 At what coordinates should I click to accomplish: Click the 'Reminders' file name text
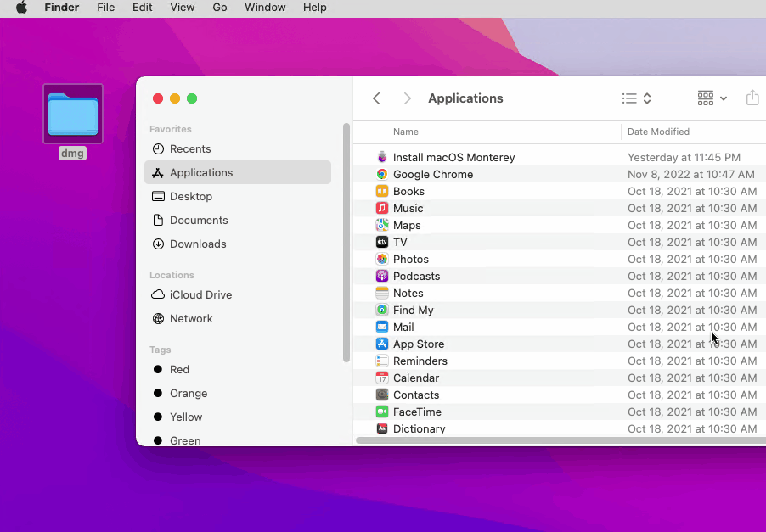(420, 361)
